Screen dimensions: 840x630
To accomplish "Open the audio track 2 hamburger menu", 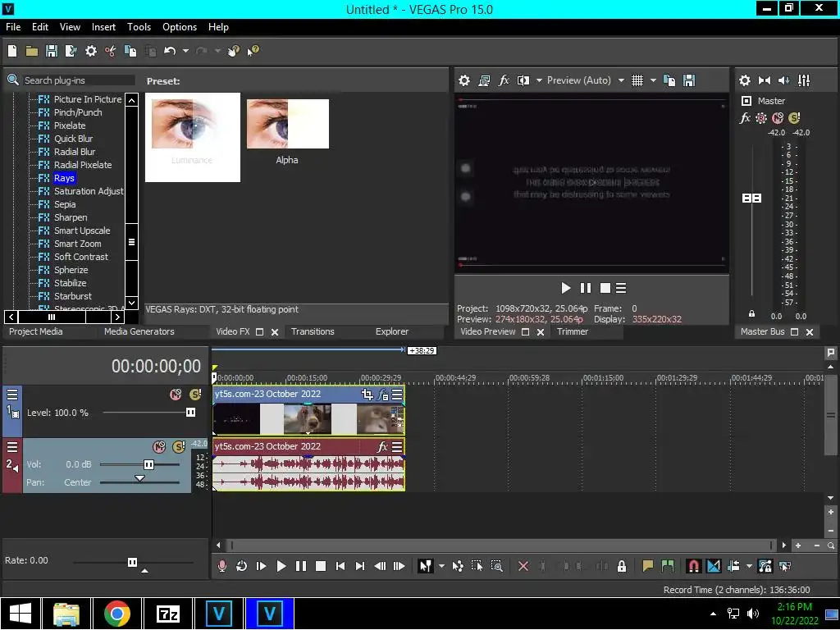I will pyautogui.click(x=12, y=447).
